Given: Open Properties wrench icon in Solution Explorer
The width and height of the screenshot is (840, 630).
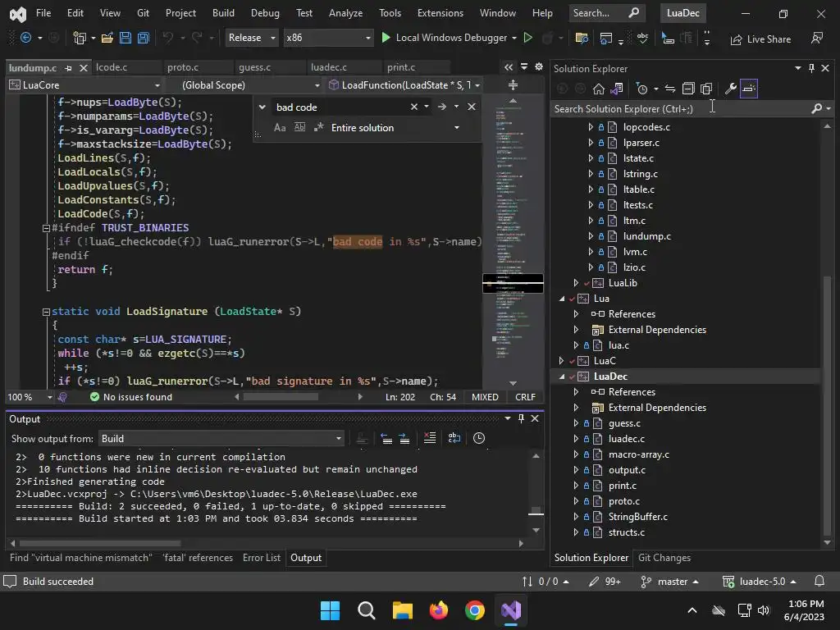Looking at the screenshot, I should point(730,89).
